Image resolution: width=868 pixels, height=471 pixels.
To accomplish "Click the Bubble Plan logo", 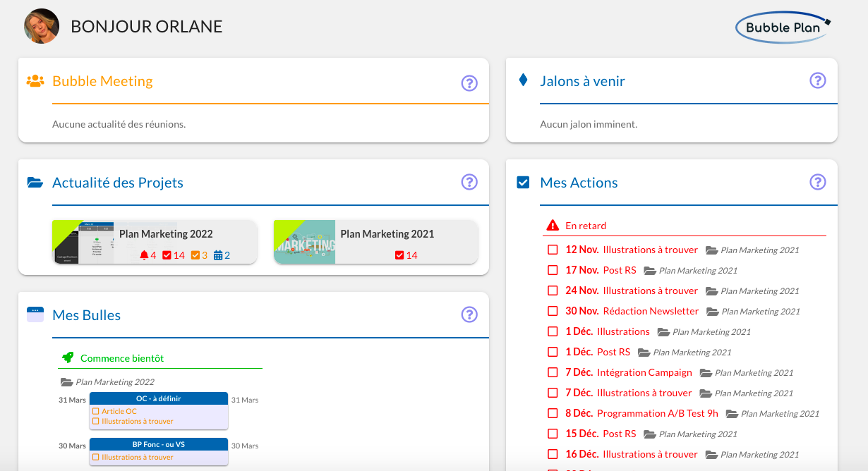I will [783, 27].
